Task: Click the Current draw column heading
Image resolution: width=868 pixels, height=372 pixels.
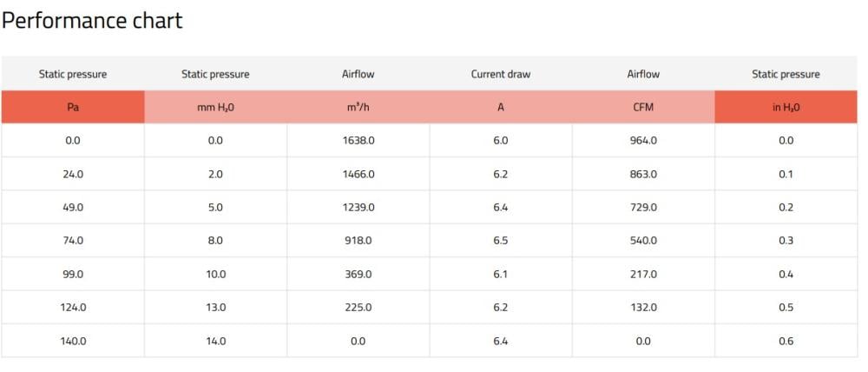Action: pos(501,74)
